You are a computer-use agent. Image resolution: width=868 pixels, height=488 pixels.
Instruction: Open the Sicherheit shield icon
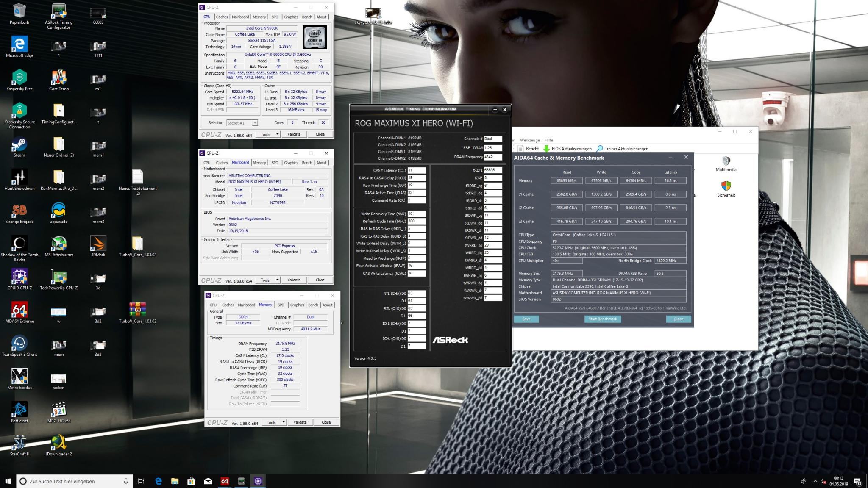click(x=726, y=186)
